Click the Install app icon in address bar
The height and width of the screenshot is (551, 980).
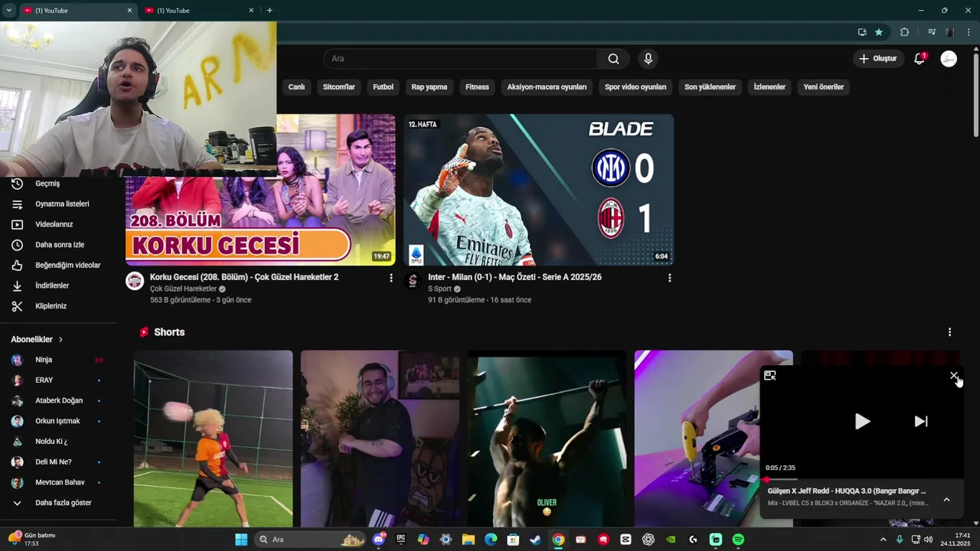click(x=862, y=32)
